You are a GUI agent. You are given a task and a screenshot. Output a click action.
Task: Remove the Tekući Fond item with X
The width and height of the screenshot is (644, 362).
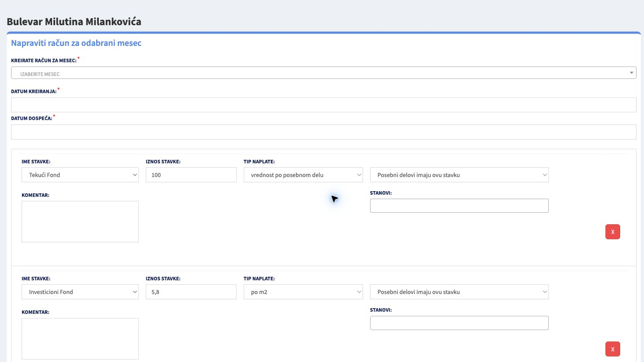tap(613, 232)
